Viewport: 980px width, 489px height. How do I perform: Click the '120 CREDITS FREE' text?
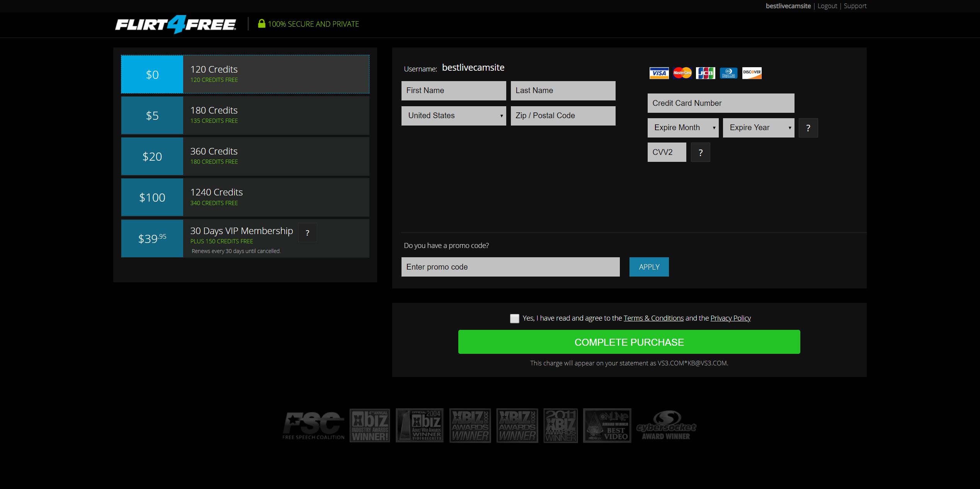point(214,80)
